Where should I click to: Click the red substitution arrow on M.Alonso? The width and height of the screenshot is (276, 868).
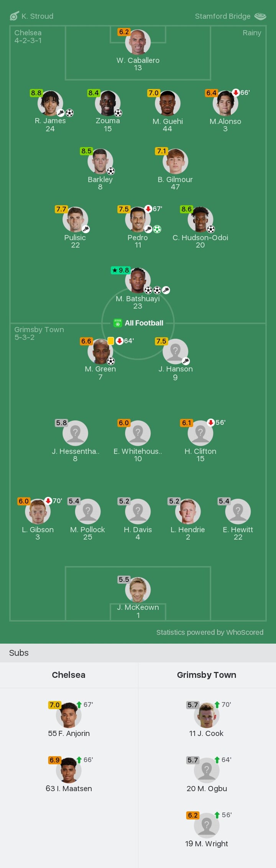[x=236, y=92]
